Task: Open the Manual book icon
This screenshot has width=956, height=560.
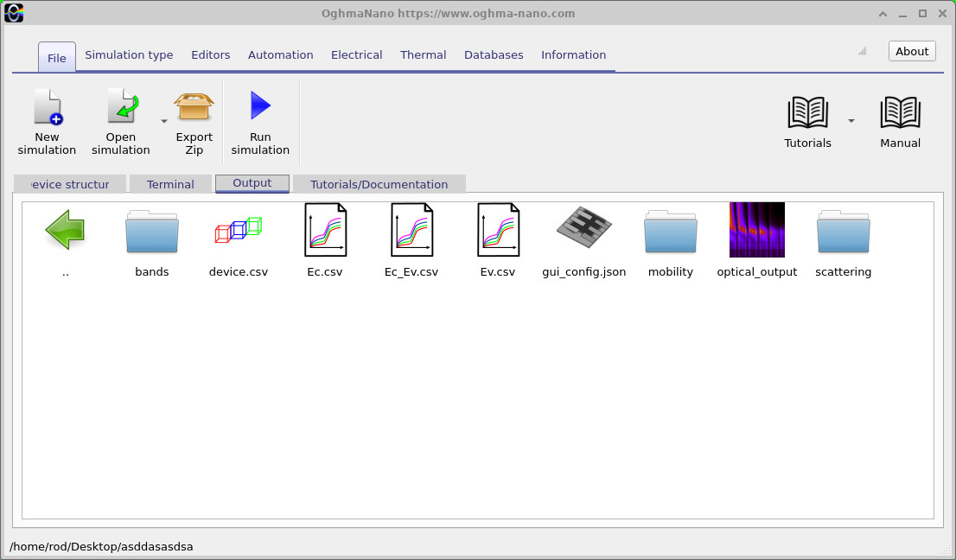Action: coord(900,112)
